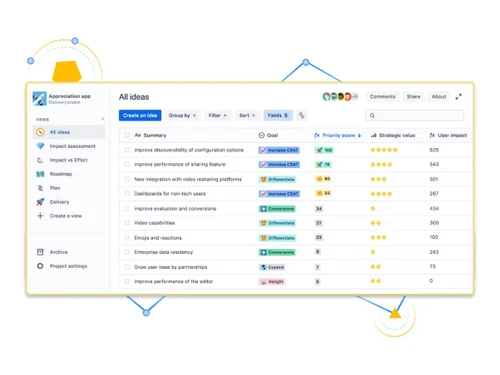This screenshot has width=500, height=375.
Task: Toggle the select-all checkbox in header
Action: 127,135
